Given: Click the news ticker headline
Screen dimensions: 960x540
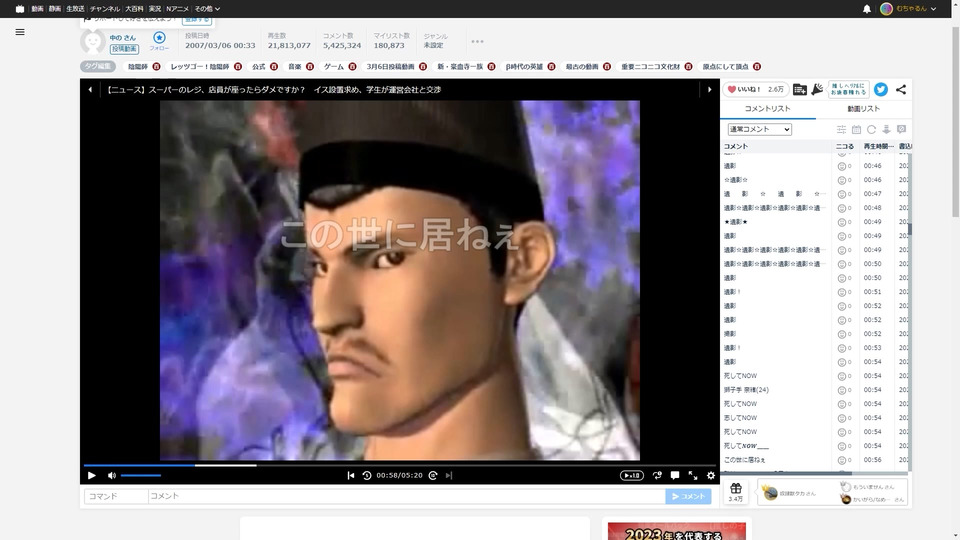Looking at the screenshot, I should 274,89.
